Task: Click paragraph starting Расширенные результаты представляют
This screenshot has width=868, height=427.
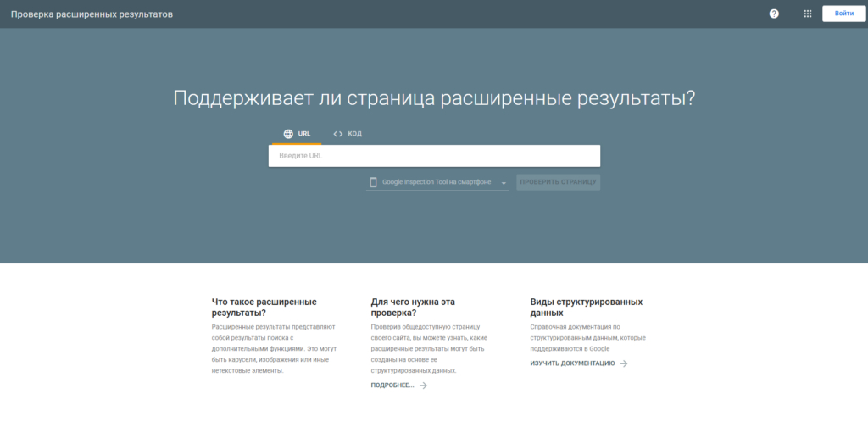Action: [274, 348]
